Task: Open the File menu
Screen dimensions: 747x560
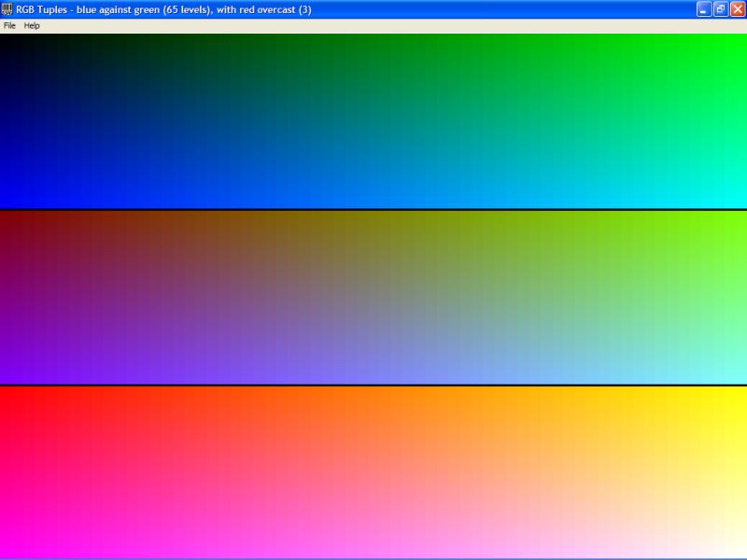Action: pyautogui.click(x=9, y=26)
